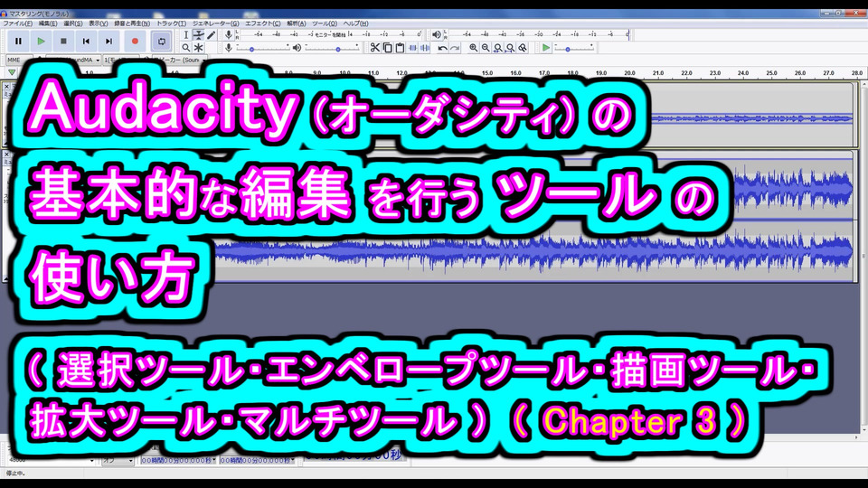Viewport: 868px width, 488px height.
Task: Click the lower waveform of stereo track
Action: (532, 252)
